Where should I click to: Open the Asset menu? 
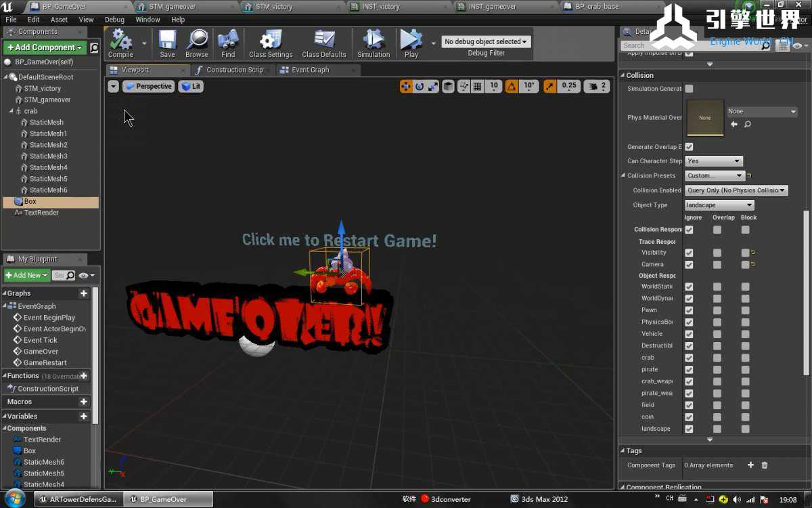[59, 20]
